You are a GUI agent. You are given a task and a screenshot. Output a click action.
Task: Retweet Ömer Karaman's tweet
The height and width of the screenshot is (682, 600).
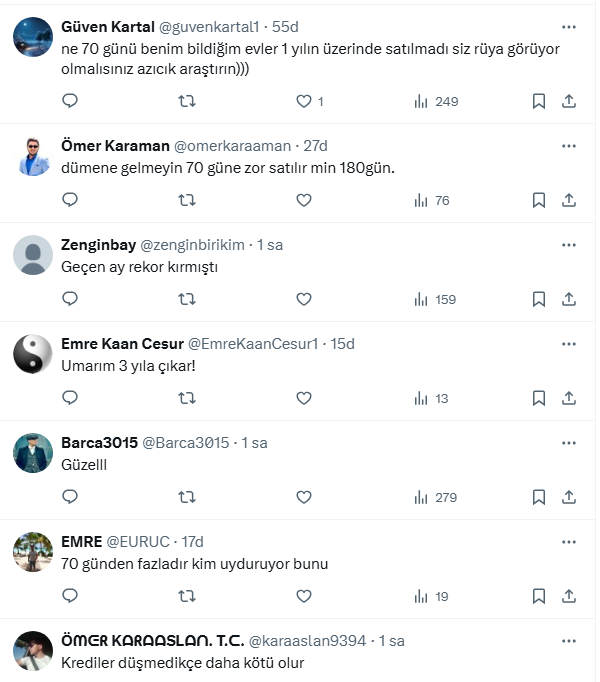187,200
